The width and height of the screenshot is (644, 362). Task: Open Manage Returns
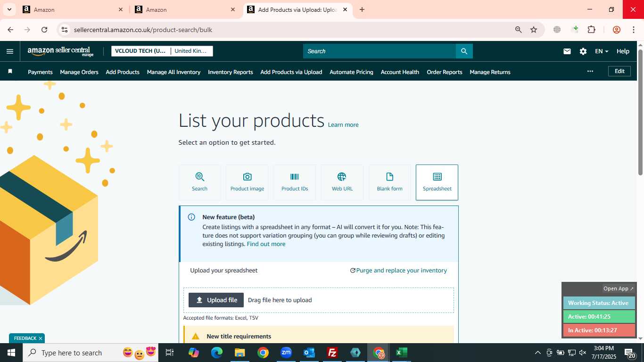pyautogui.click(x=490, y=72)
